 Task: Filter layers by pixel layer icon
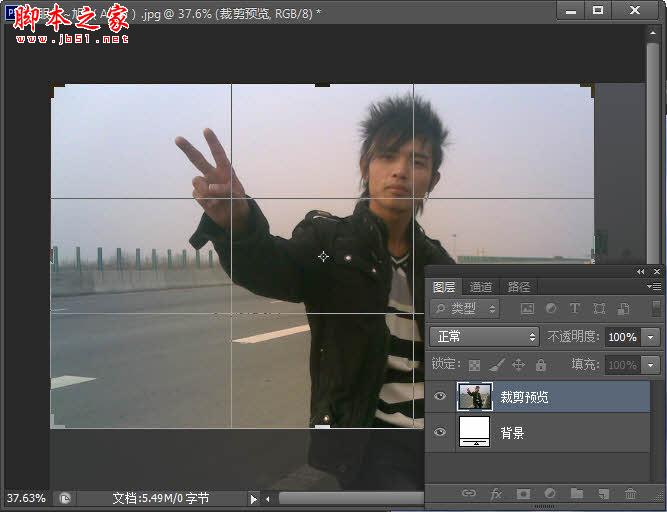[527, 309]
